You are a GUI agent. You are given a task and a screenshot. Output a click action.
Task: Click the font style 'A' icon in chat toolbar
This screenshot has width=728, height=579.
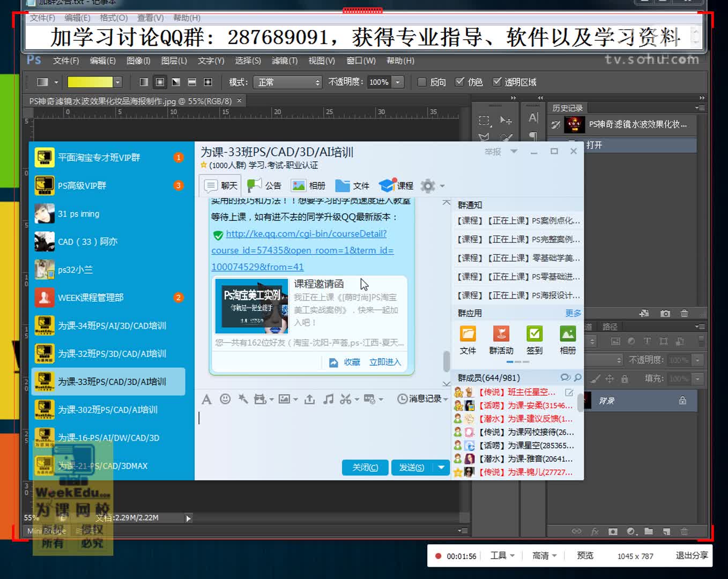click(206, 399)
